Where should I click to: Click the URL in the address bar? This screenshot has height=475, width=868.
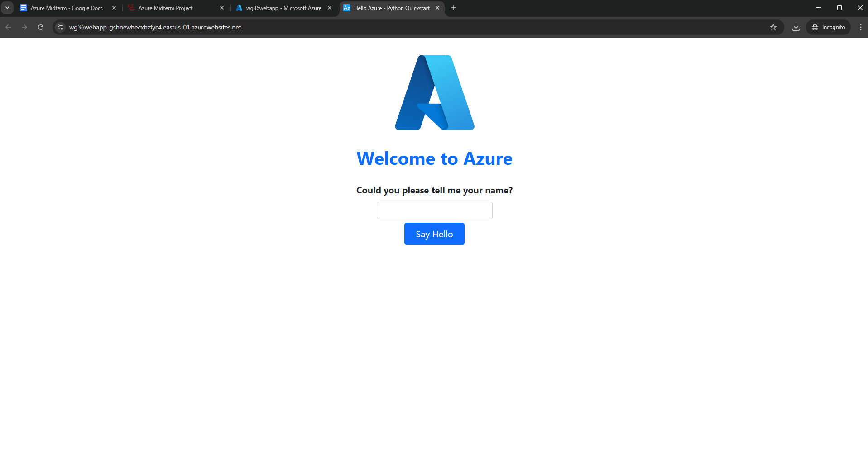pyautogui.click(x=155, y=27)
